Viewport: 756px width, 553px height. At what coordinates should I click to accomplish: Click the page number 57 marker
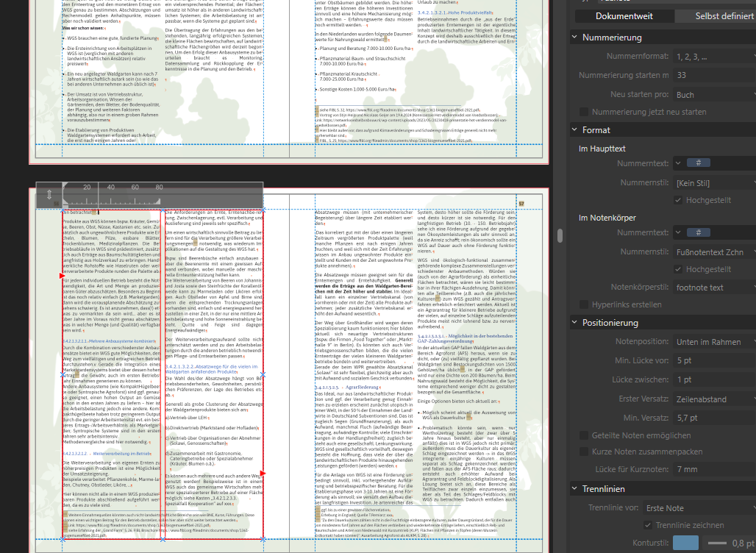tap(521, 204)
